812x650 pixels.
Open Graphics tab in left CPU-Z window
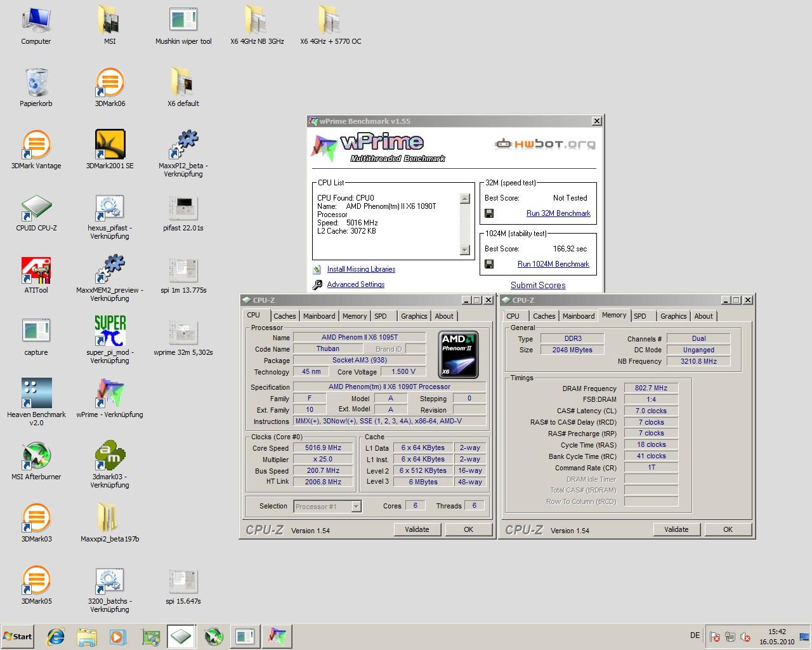coord(414,316)
